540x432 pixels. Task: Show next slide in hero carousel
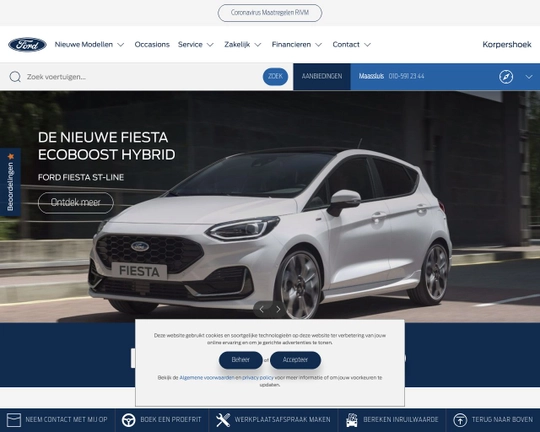pyautogui.click(x=278, y=309)
